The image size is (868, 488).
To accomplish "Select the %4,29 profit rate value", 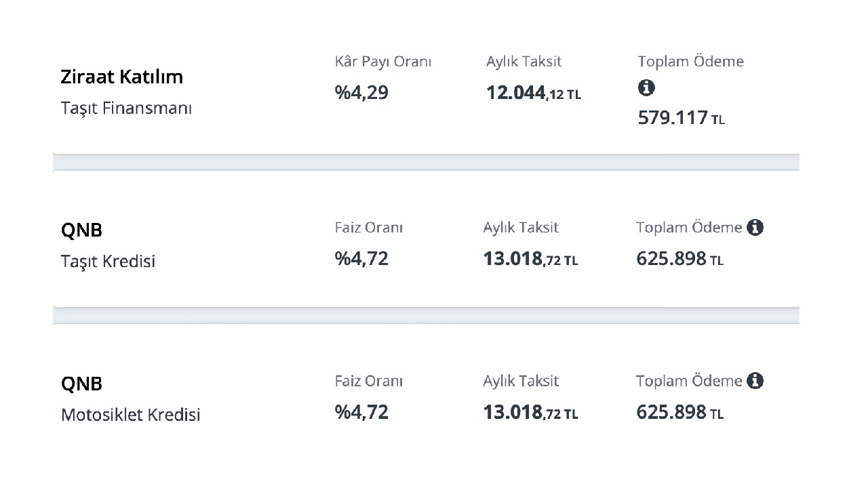I will pyautogui.click(x=361, y=93).
